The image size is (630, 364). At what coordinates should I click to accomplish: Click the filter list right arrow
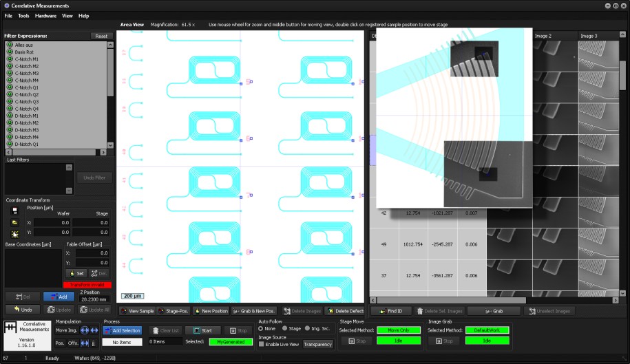[103, 153]
